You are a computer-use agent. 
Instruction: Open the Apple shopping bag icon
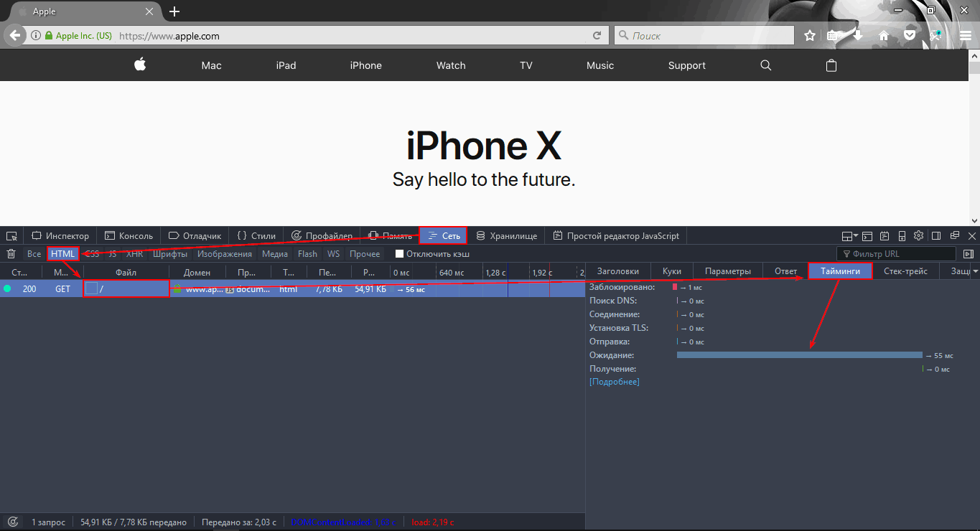[x=831, y=65]
